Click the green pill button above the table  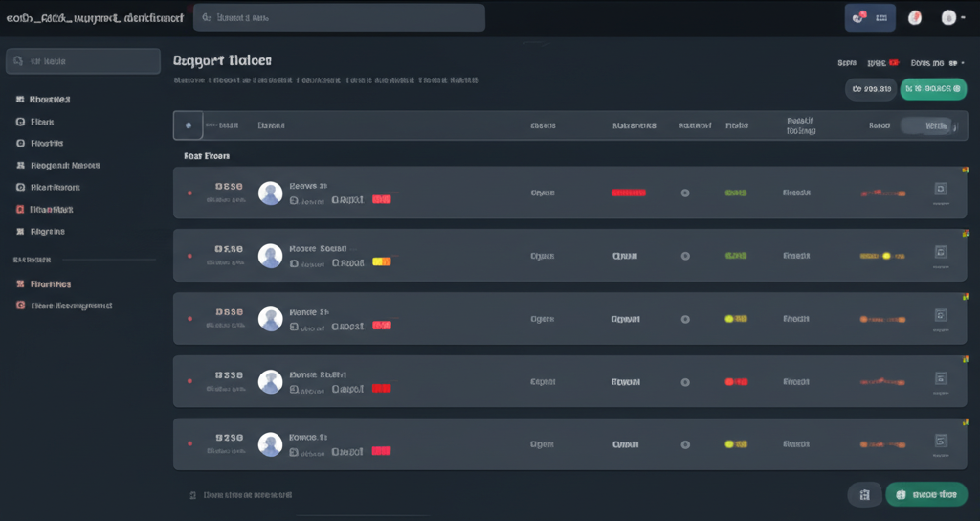[933, 89]
